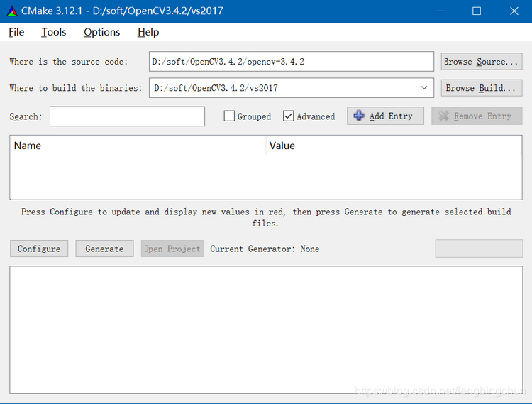Click the Value column header
Screen dimensions: 532x404
coord(394,146)
